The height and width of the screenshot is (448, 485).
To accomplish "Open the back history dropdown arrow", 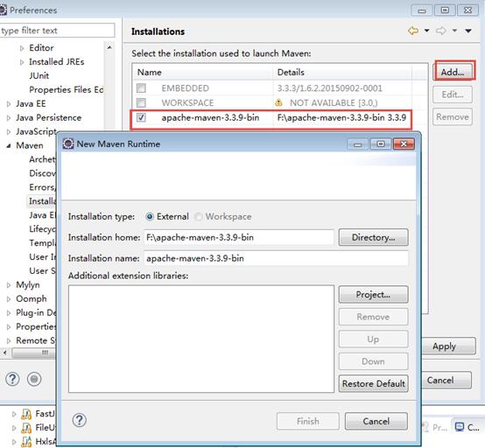I will point(427,31).
